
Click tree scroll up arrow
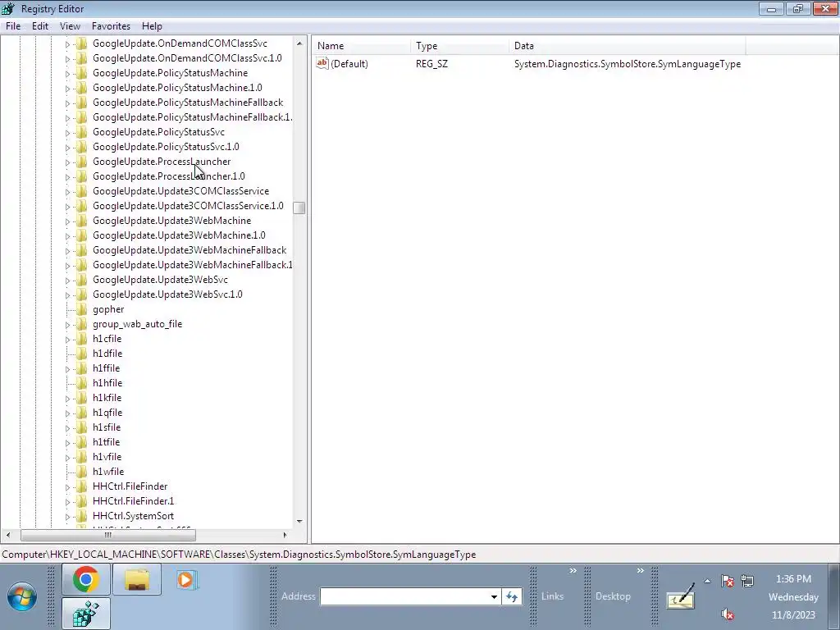pyautogui.click(x=299, y=43)
